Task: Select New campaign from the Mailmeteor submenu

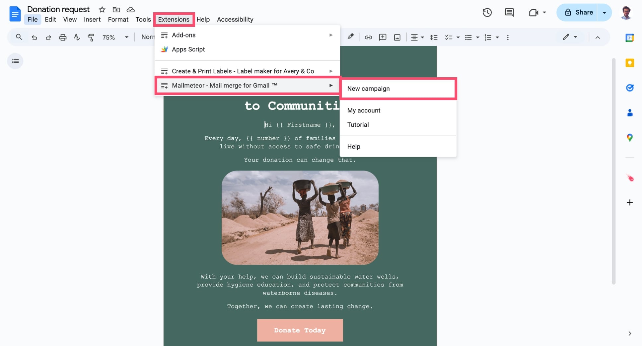Action: (368, 89)
